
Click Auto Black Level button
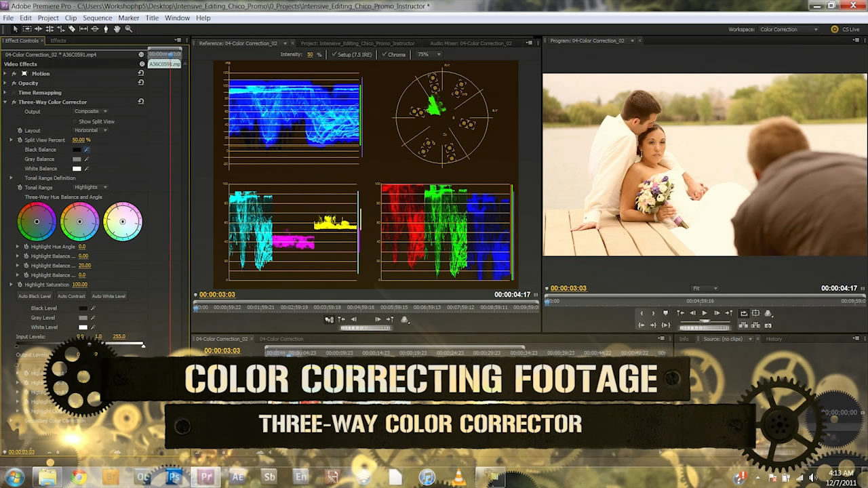coord(34,296)
